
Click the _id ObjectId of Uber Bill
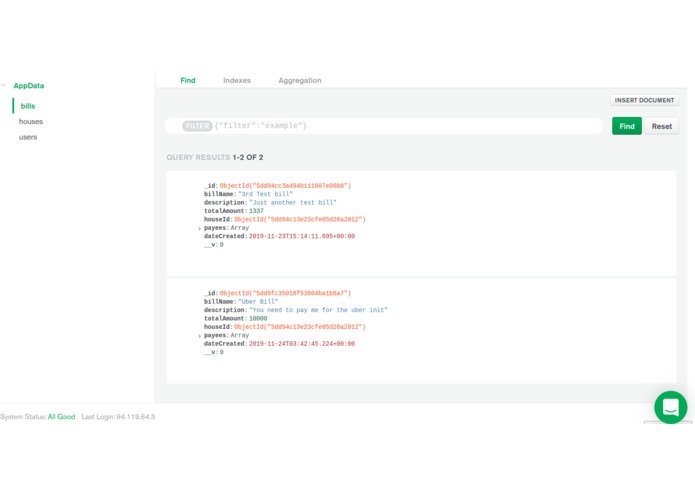click(x=285, y=293)
